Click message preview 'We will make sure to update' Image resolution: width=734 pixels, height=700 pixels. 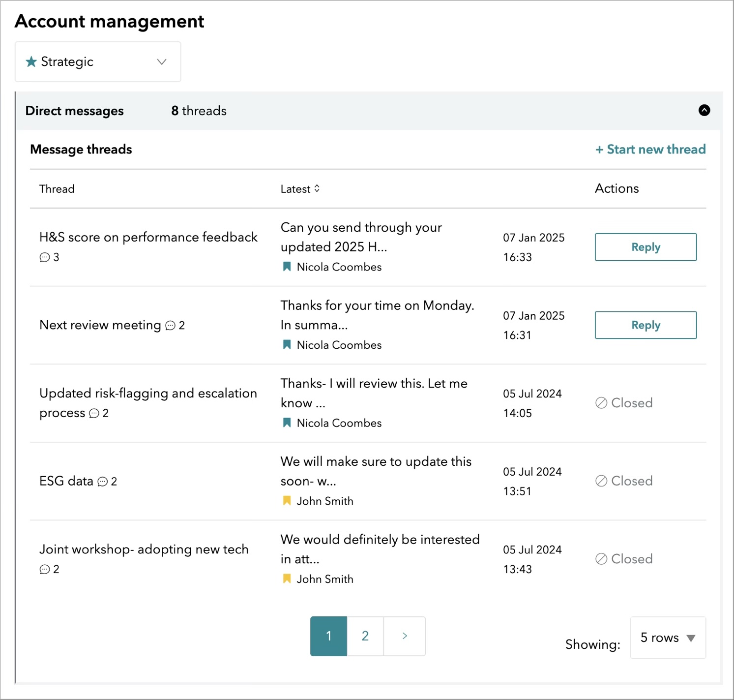(x=376, y=471)
